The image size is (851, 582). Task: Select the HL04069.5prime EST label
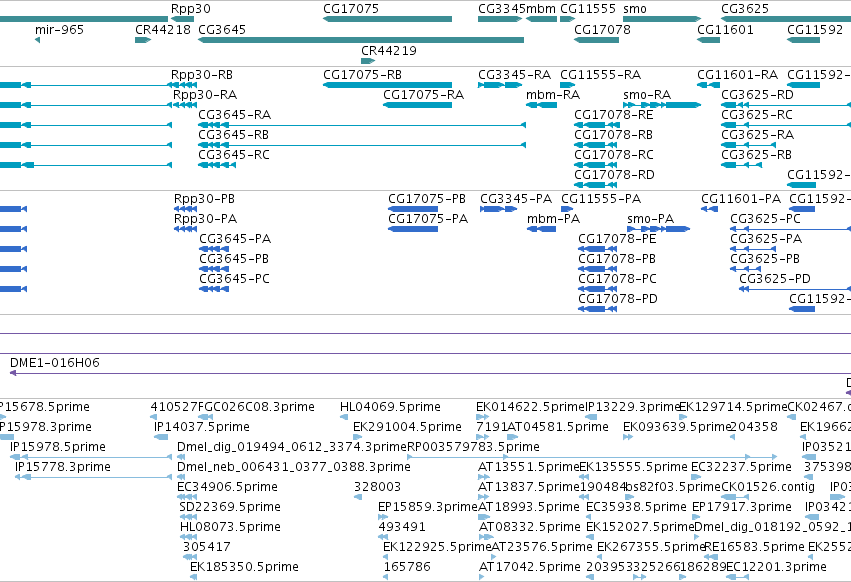[x=390, y=407]
